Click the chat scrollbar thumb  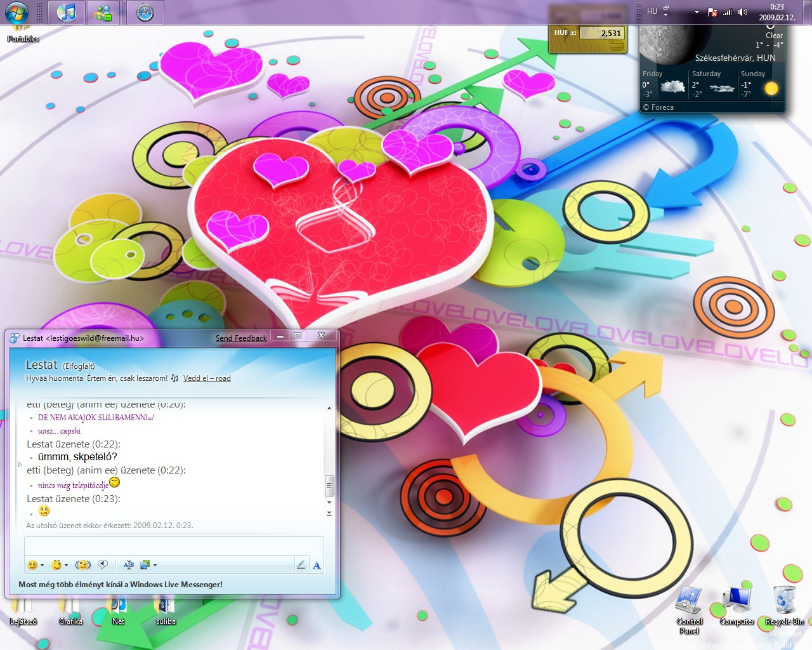329,486
